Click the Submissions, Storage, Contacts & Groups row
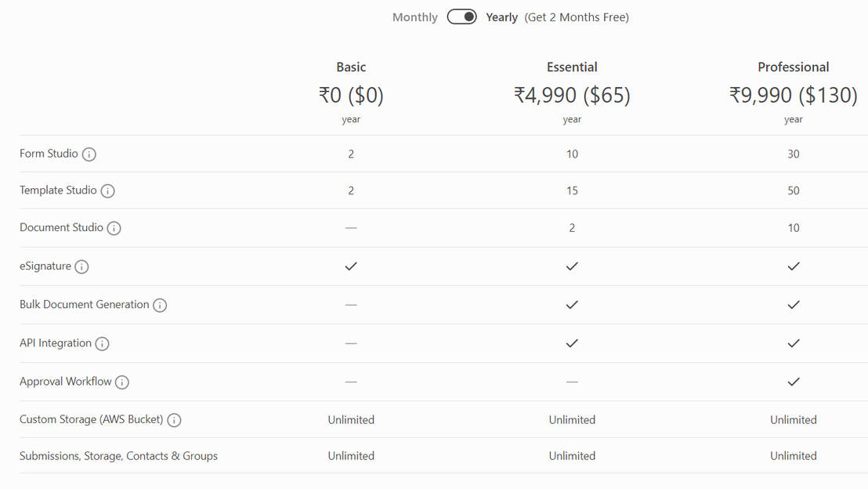 pyautogui.click(x=118, y=455)
